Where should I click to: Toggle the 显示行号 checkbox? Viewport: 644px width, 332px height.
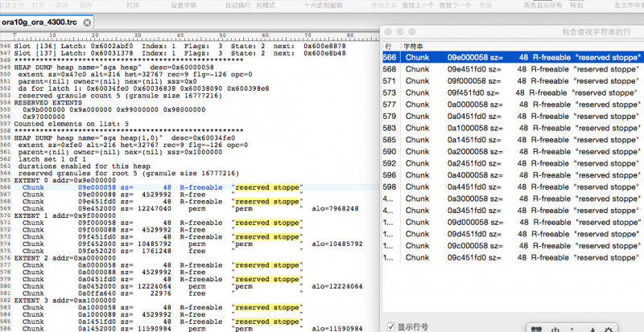coord(391,326)
